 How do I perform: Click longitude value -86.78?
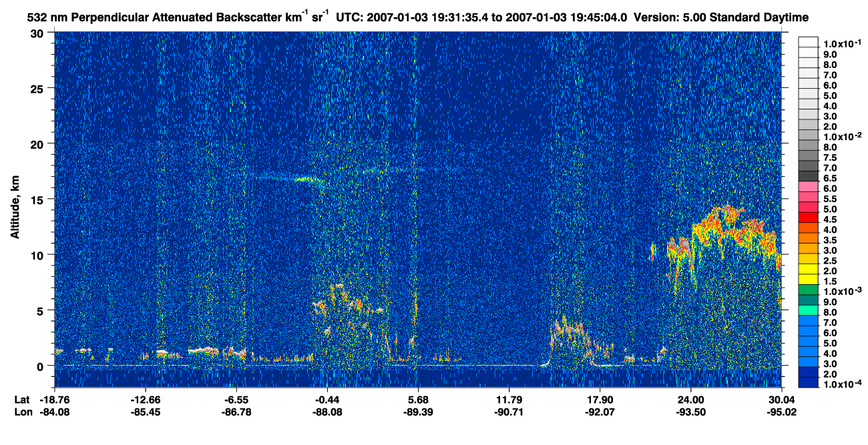pyautogui.click(x=236, y=412)
